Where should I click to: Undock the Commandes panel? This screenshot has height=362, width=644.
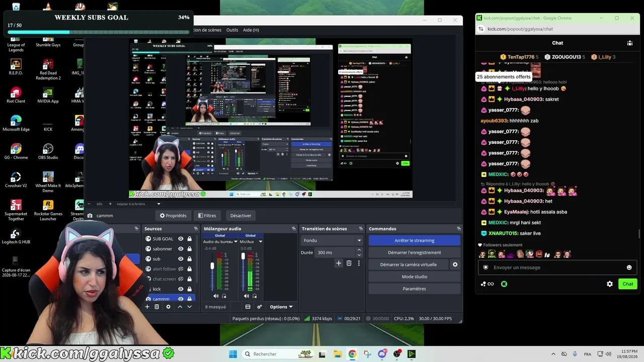[x=459, y=229]
